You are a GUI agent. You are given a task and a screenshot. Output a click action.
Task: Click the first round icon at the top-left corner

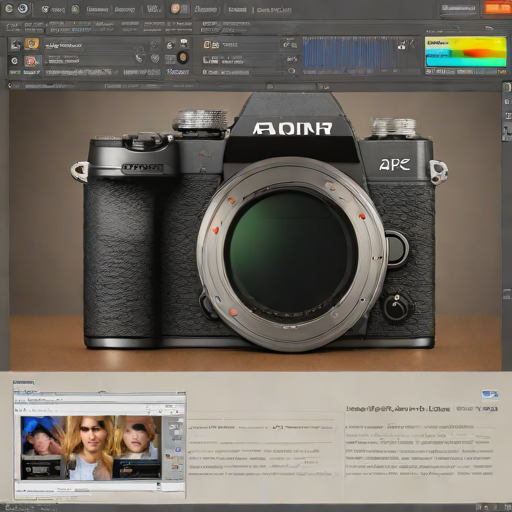tap(9, 8)
